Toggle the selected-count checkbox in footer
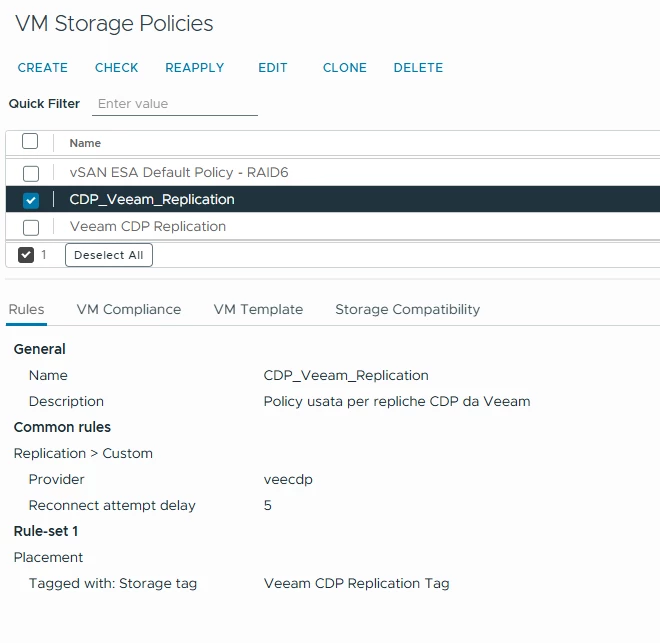The height and width of the screenshot is (643, 660). pyautogui.click(x=26, y=255)
